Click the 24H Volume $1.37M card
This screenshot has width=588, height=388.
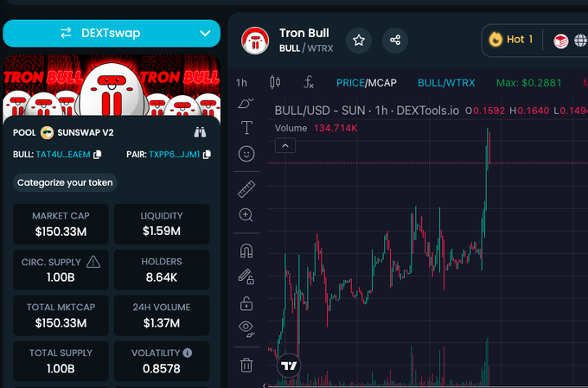[x=162, y=315]
